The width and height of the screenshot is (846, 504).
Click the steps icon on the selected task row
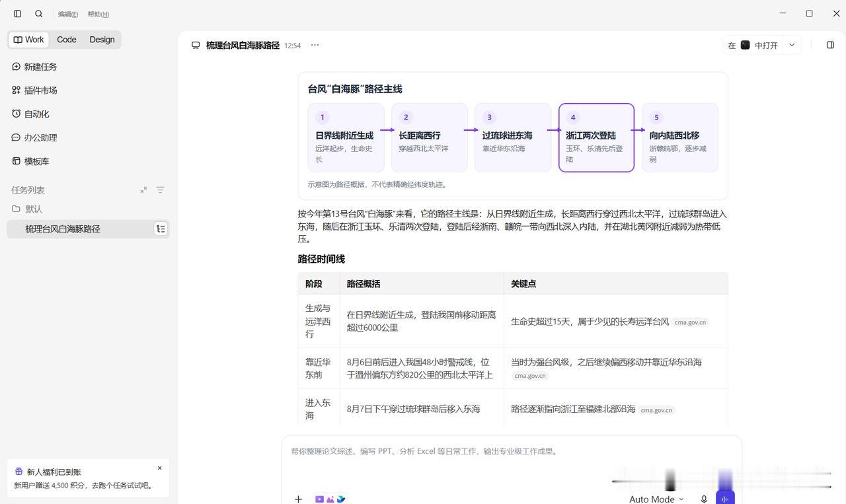[x=161, y=229]
